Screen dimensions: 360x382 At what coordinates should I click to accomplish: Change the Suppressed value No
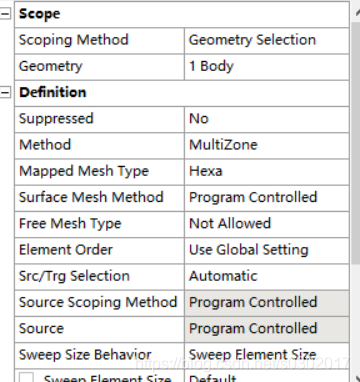point(267,119)
